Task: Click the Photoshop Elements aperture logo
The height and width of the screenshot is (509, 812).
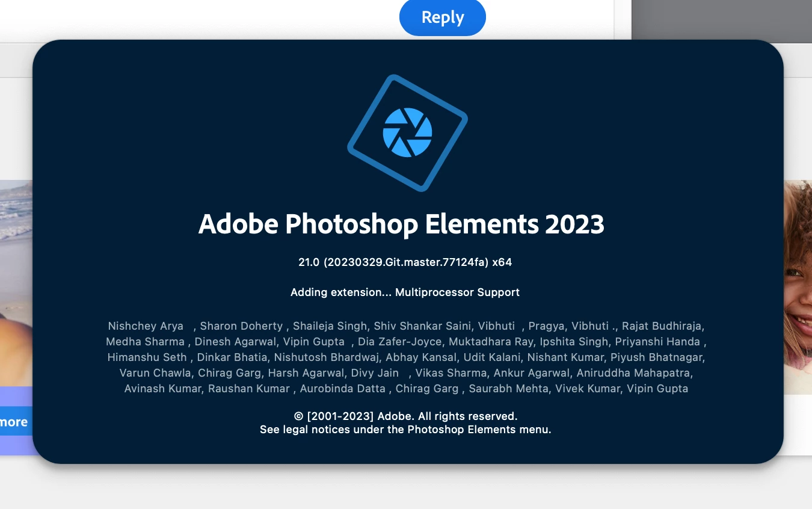Action: [408, 133]
